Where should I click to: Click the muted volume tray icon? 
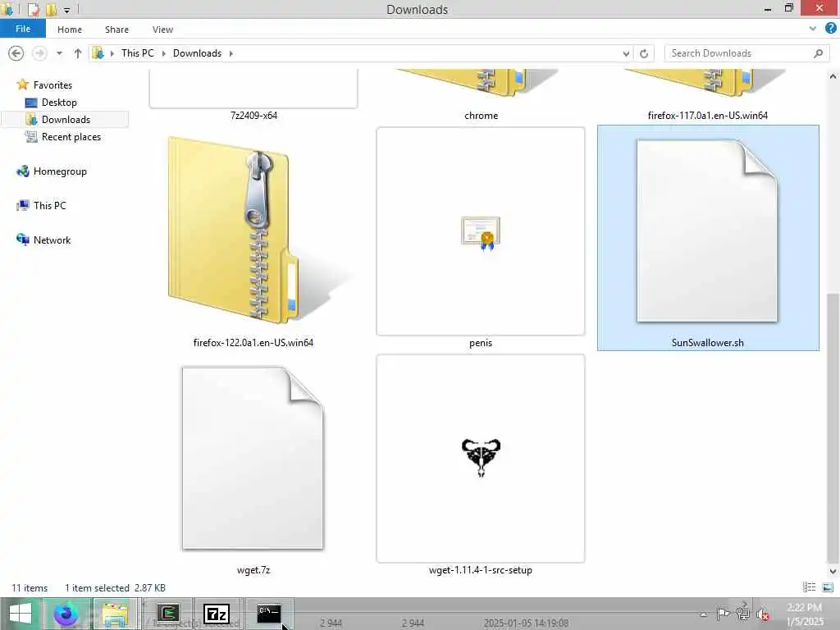pyautogui.click(x=763, y=614)
